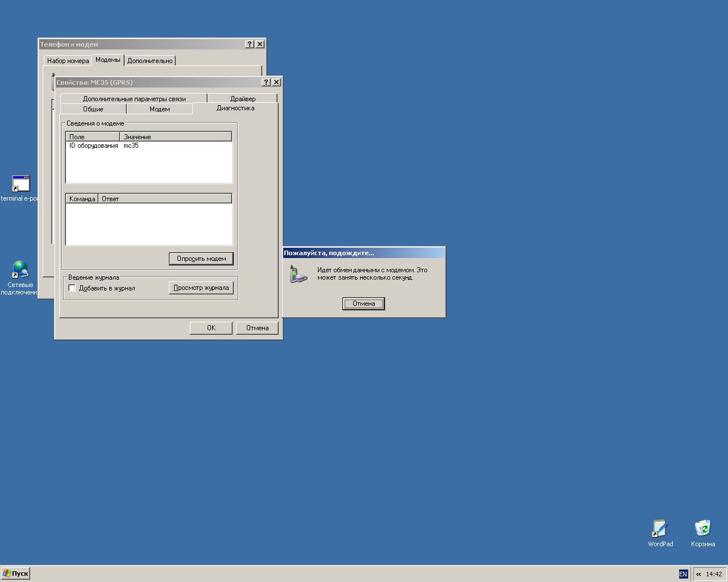The image size is (728, 582).
Task: Select the ID оборудования row
Action: 94,146
